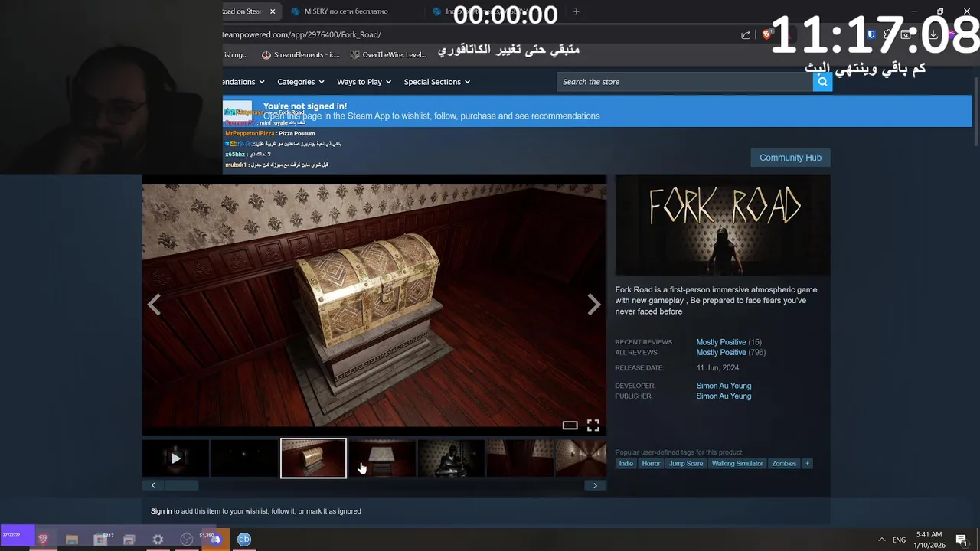980x551 pixels.
Task: Show hidden tray icons with the chevron
Action: tap(882, 540)
